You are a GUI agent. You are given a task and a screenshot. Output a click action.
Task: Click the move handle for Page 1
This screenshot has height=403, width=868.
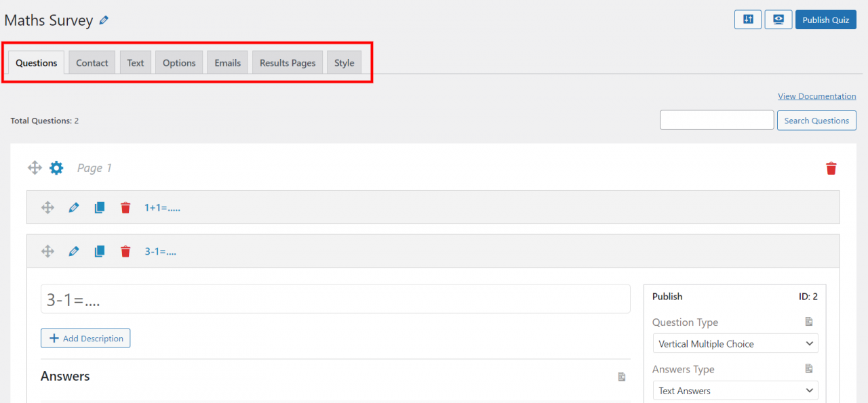pos(35,168)
